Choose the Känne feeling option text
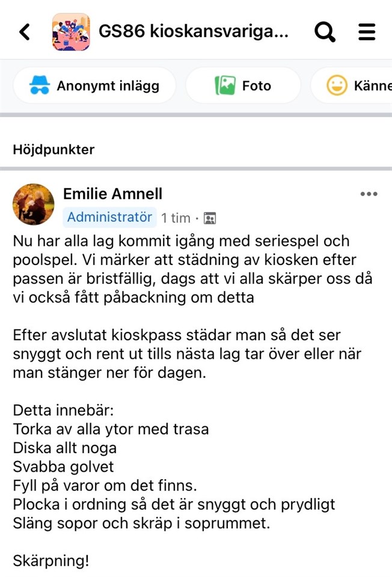 point(373,86)
